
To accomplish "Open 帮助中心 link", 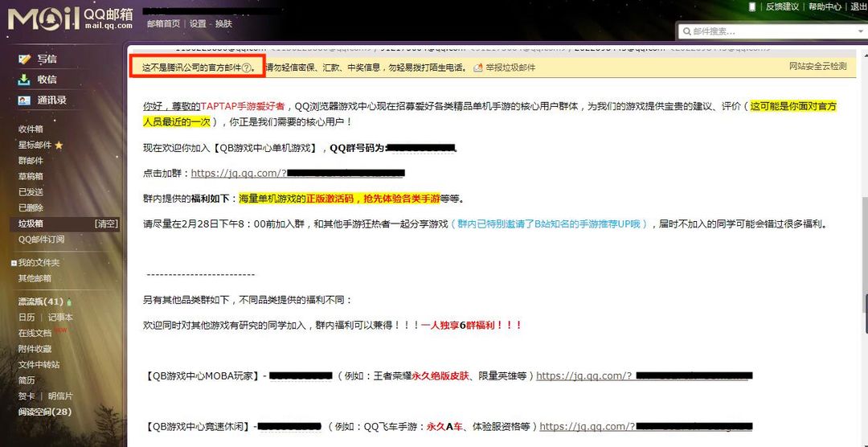I will pos(825,6).
